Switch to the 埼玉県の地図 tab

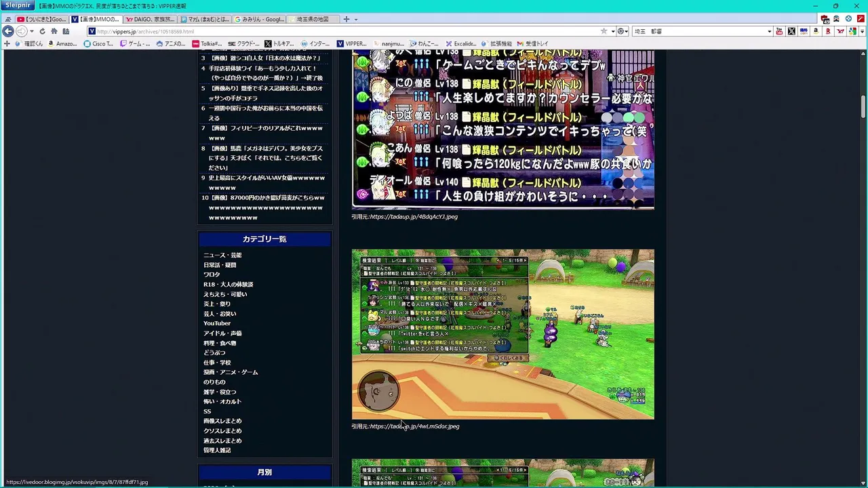click(313, 19)
